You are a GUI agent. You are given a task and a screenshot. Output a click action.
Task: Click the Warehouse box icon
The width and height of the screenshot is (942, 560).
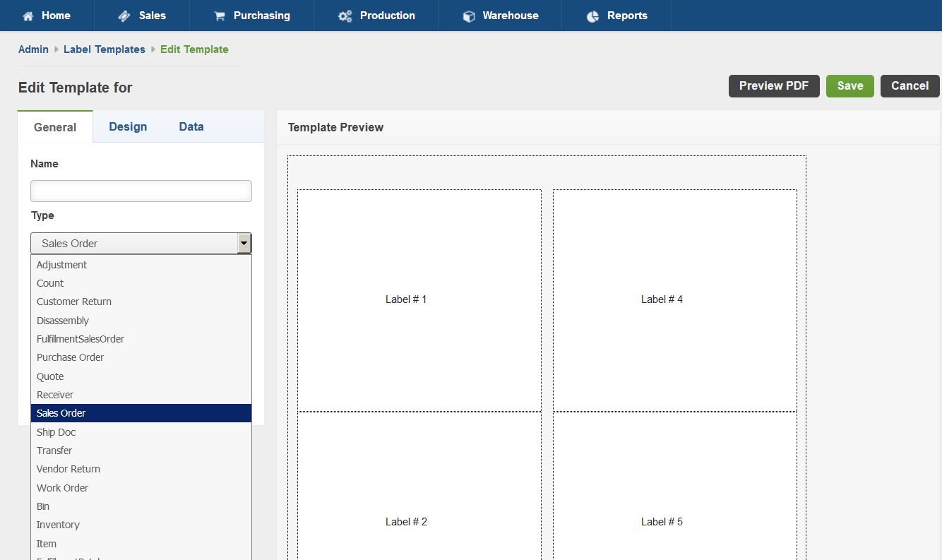coord(469,16)
